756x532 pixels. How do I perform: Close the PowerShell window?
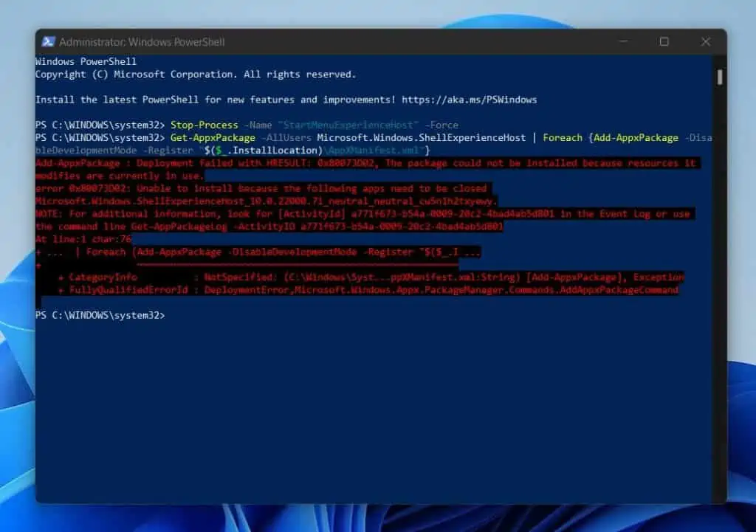(707, 42)
